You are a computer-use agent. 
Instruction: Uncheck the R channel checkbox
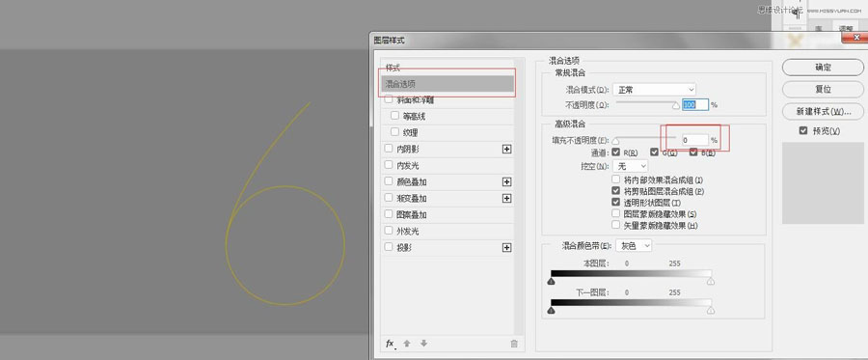pos(615,152)
